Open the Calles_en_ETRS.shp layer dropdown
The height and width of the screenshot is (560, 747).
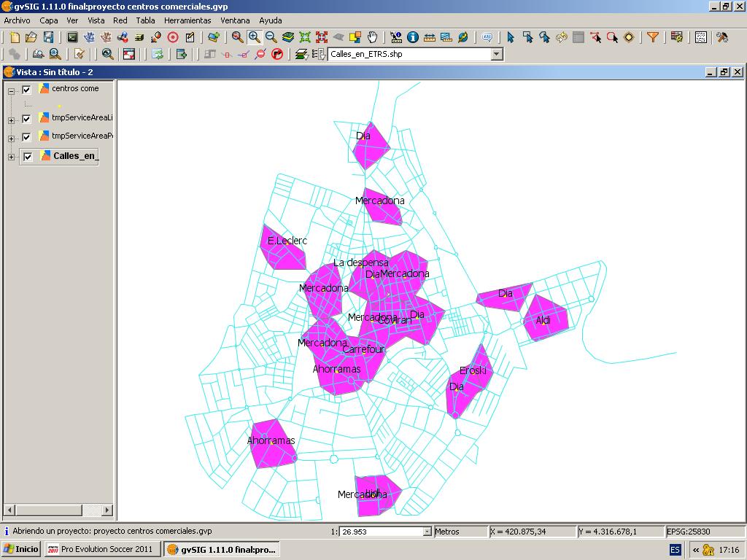coord(497,54)
